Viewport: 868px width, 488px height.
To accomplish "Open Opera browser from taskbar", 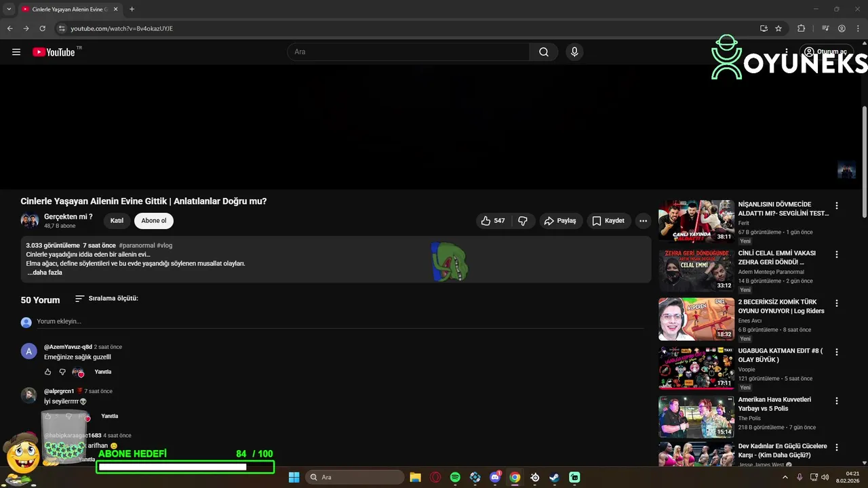I will [x=435, y=477].
